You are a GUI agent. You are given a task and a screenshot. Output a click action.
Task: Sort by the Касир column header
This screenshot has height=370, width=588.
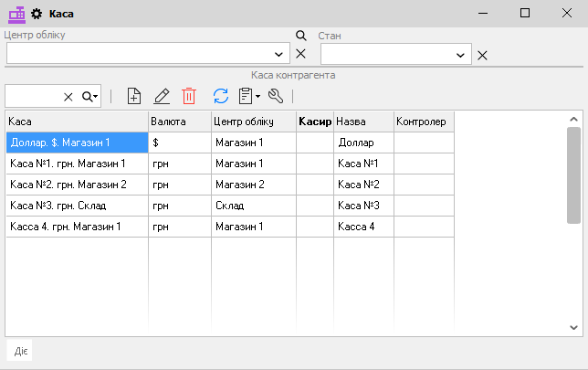coord(314,121)
